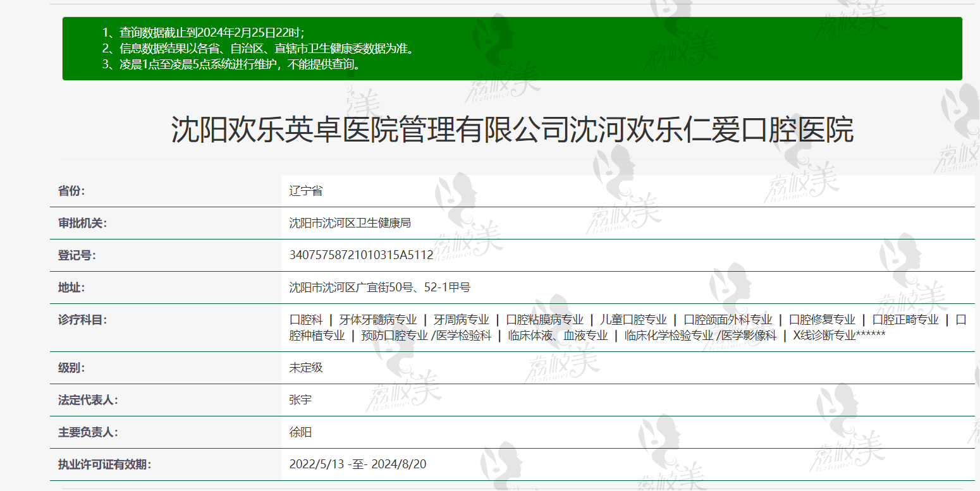
Task: Click the 诊疗科目 label
Action: coord(83,320)
